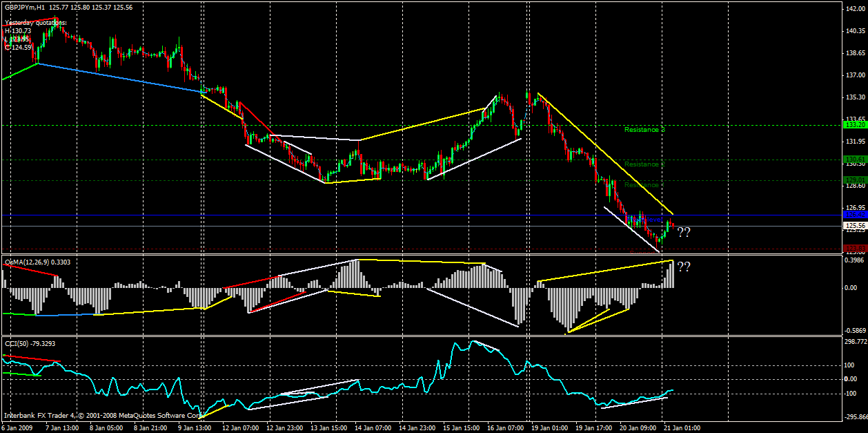The width and height of the screenshot is (868, 433).
Task: Click the -100 CCI level value
Action: point(851,394)
